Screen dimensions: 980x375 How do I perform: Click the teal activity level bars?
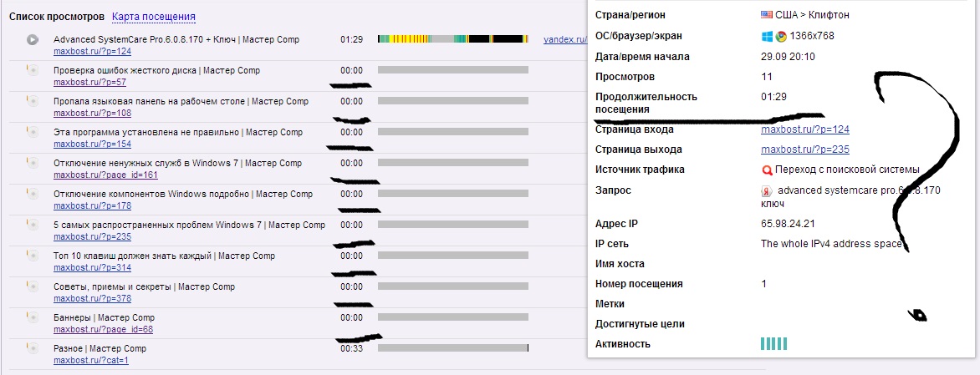(773, 343)
